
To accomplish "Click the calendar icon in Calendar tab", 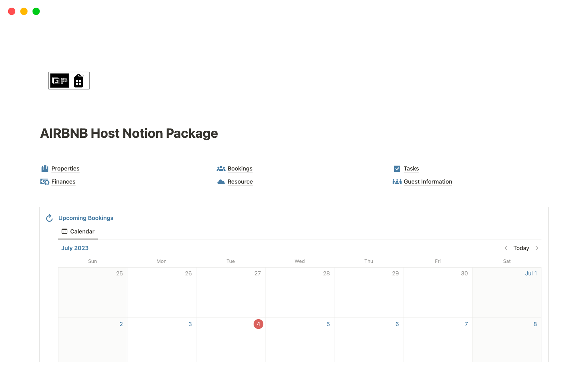I will (64, 232).
